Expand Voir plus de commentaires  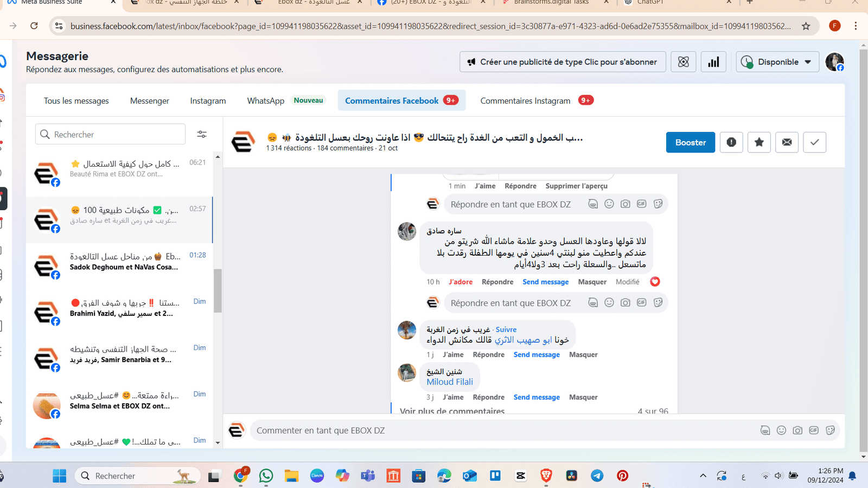pos(452,411)
